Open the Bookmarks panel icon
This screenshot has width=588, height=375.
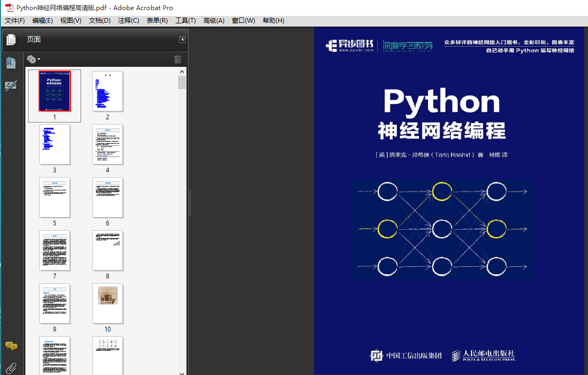coord(11,63)
